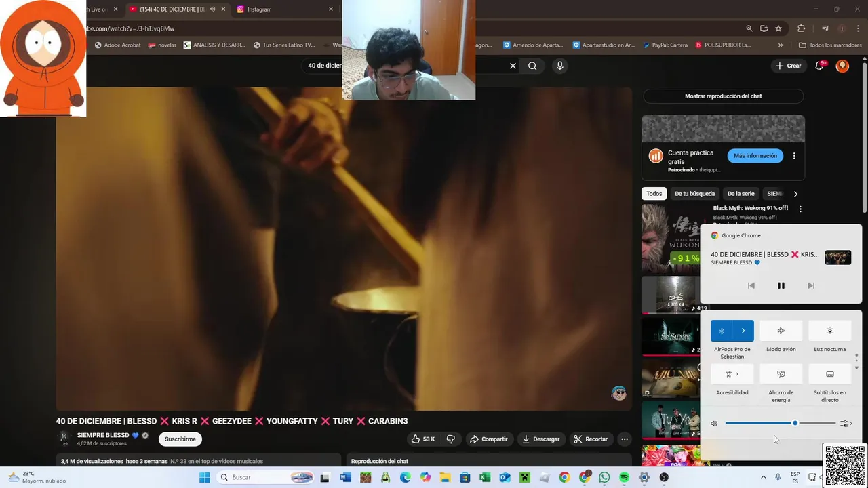The image size is (868, 488).
Task: Open OBS Studio from taskbar
Action: pyautogui.click(x=664, y=477)
